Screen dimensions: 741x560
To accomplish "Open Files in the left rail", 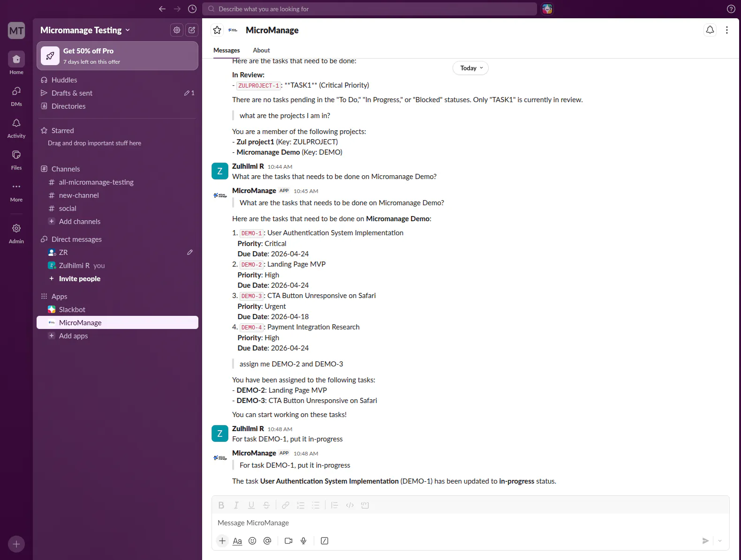I will [16, 159].
